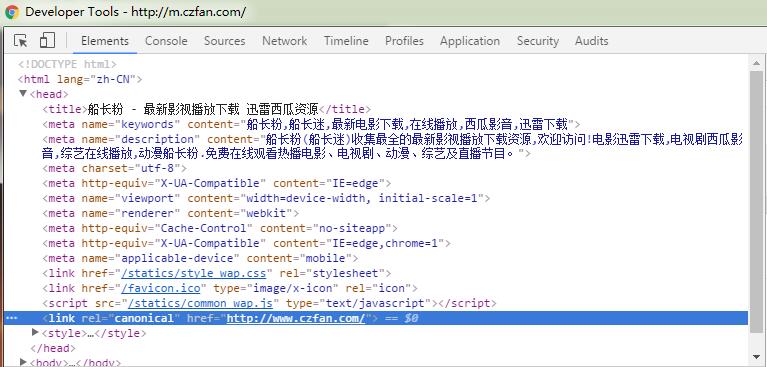Select the meta Cache-Control row
767x367 pixels.
click(220, 228)
